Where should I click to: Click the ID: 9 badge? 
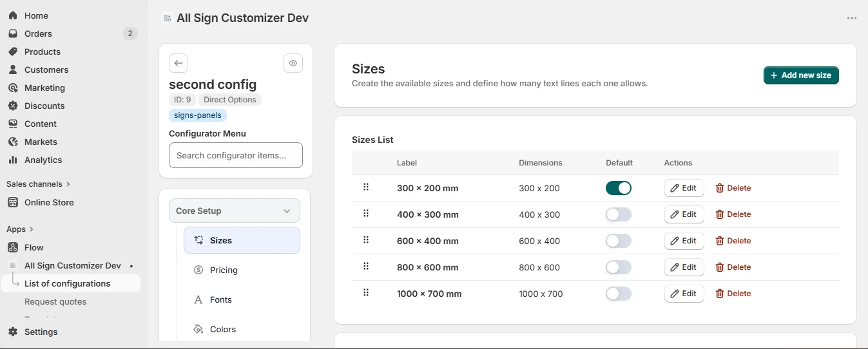[x=182, y=100]
